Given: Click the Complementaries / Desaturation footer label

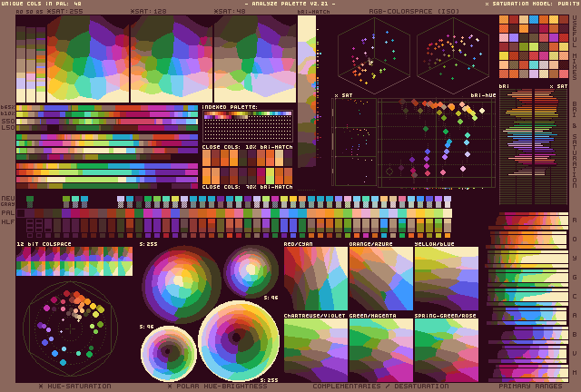Looking at the screenshot, I should (x=380, y=386).
